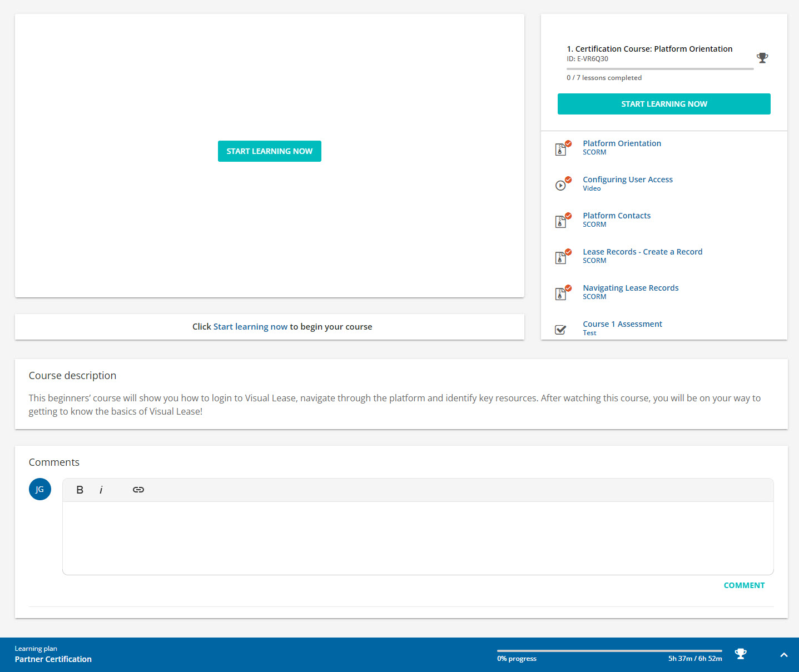This screenshot has height=672, width=799.
Task: Toggle bold formatting in the comment editor
Action: tap(80, 490)
